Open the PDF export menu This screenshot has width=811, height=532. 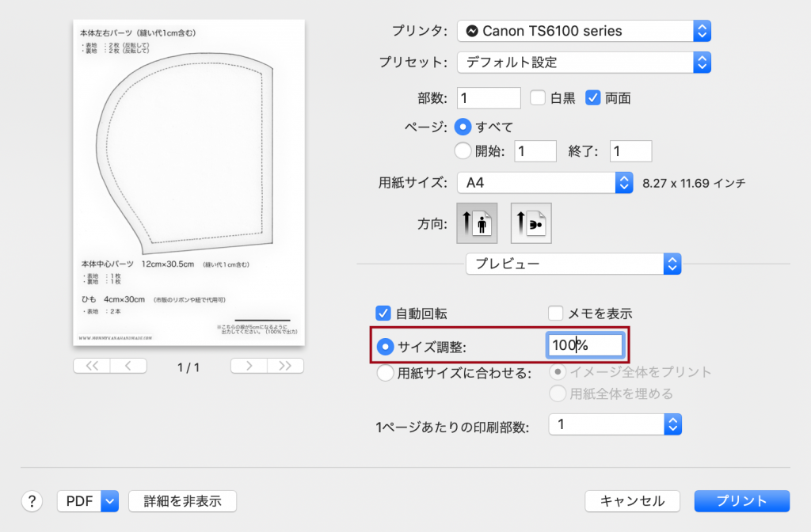87,501
